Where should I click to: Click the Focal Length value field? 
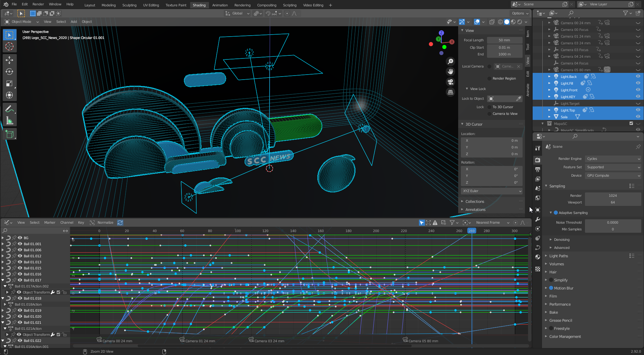[x=504, y=40]
